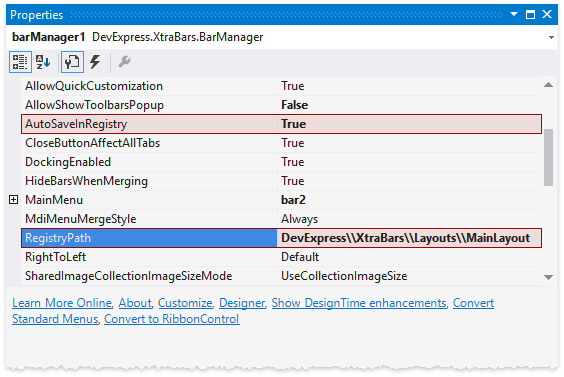The height and width of the screenshot is (377, 564).
Task: Click the CloseButtonAffectAllTabs True value
Action: (409, 143)
